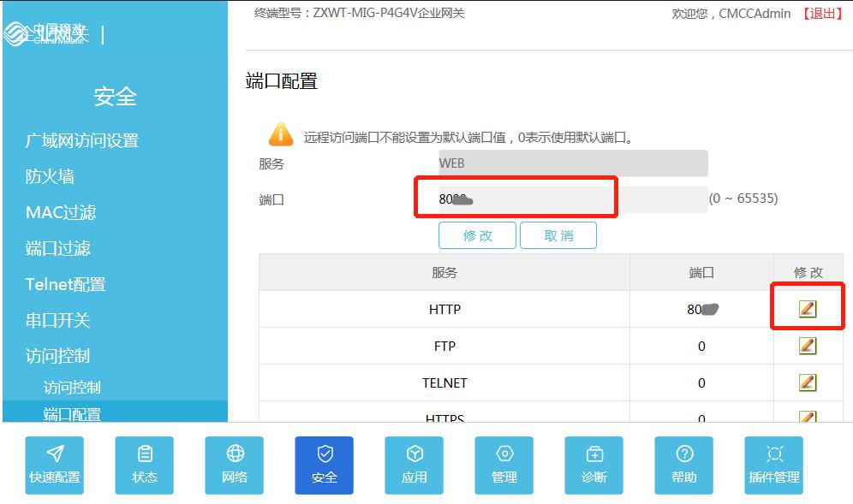Open the 插件管理 (Plugin Management) icon
This screenshot has height=504, width=853.
(773, 465)
